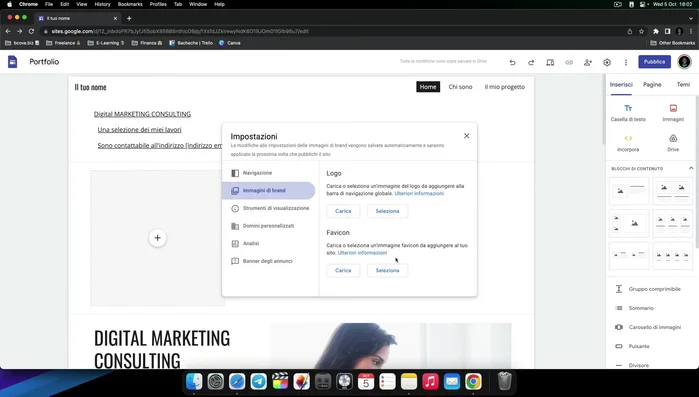Open the settings gear icon
Image resolution: width=699 pixels, height=397 pixels.
607,62
